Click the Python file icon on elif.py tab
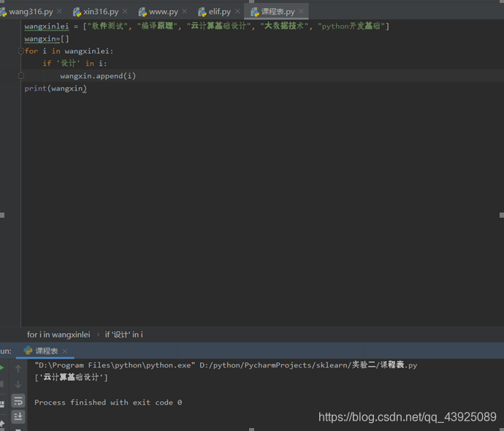 click(202, 12)
